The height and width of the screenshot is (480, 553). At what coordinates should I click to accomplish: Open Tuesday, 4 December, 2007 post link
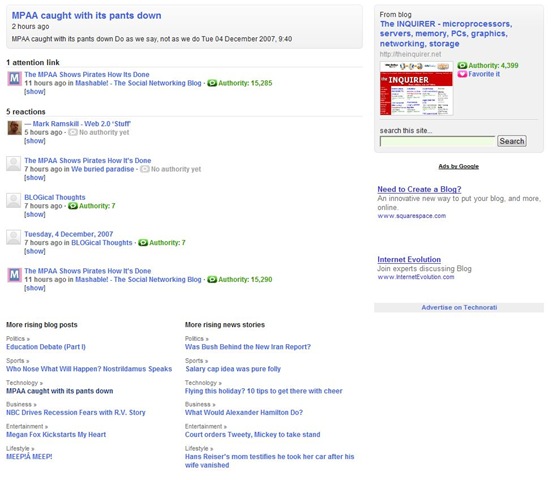pyautogui.click(x=69, y=234)
